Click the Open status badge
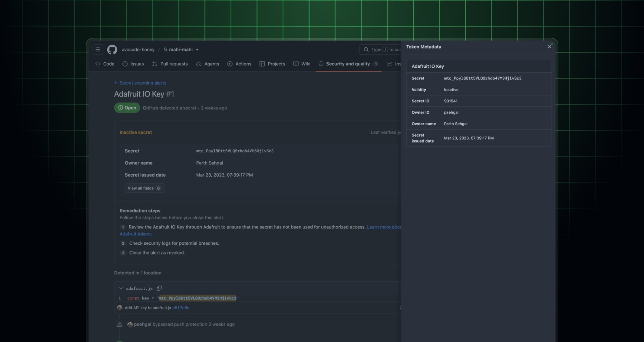The image size is (644, 342). pyautogui.click(x=127, y=108)
